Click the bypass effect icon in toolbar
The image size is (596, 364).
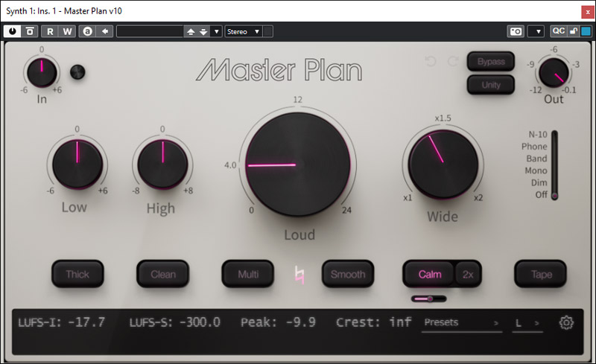click(x=30, y=31)
